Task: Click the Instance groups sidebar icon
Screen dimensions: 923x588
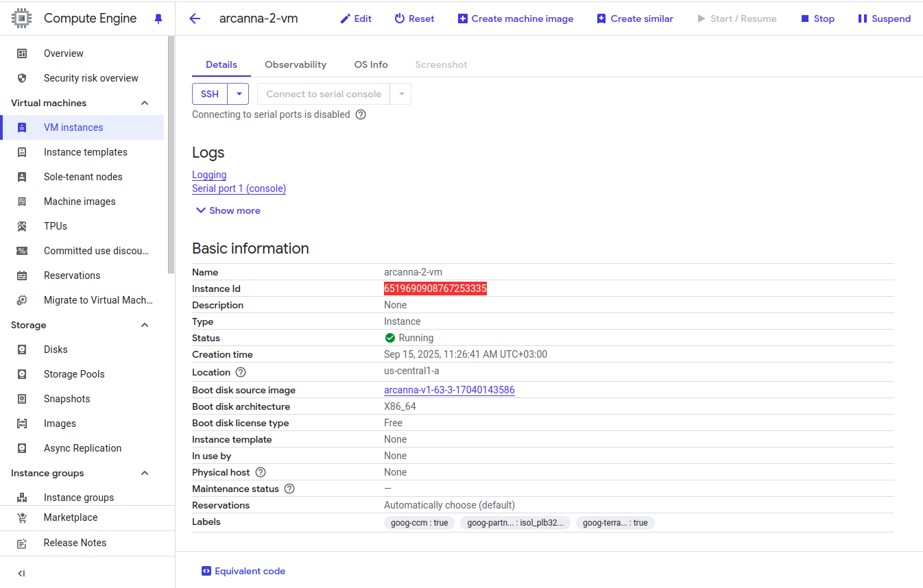Action: tap(22, 498)
